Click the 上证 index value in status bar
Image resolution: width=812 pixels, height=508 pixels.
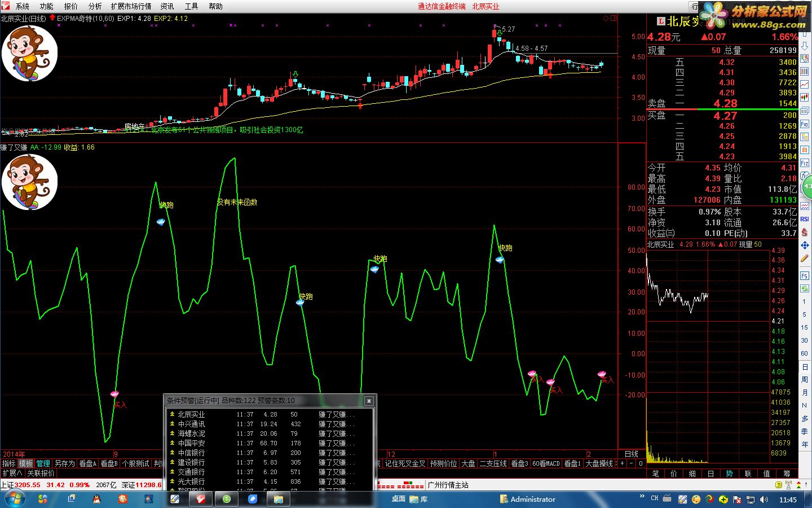tap(27, 485)
